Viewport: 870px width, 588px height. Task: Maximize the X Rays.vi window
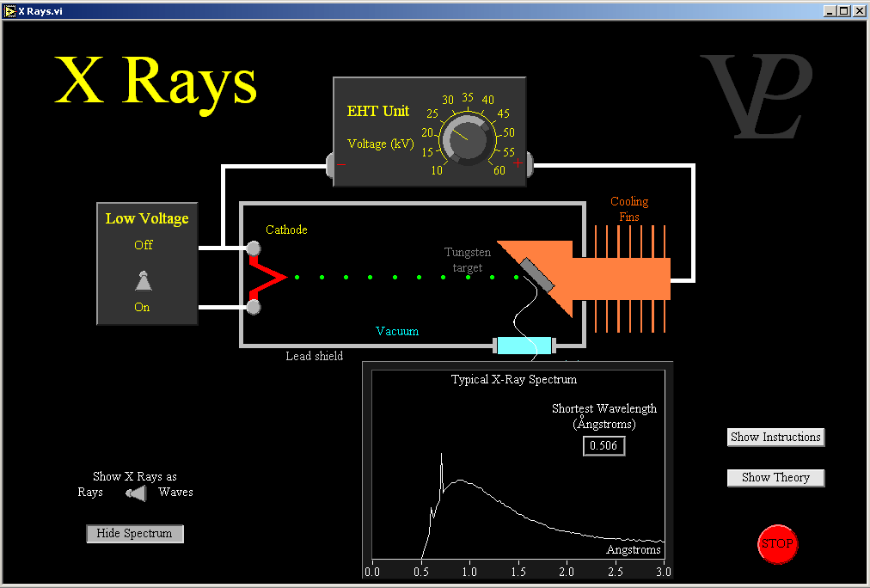tap(843, 10)
